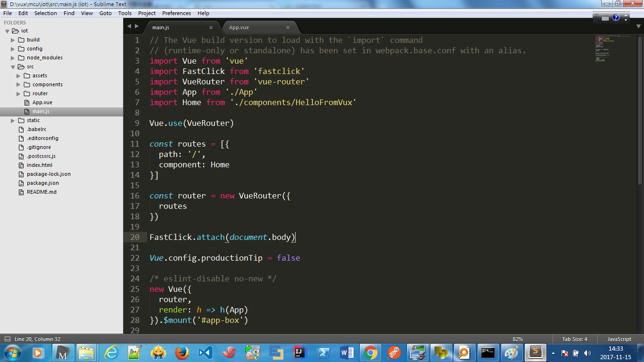Click the Sublime Text taskbar icon
The height and width of the screenshot is (362, 644).
click(535, 353)
